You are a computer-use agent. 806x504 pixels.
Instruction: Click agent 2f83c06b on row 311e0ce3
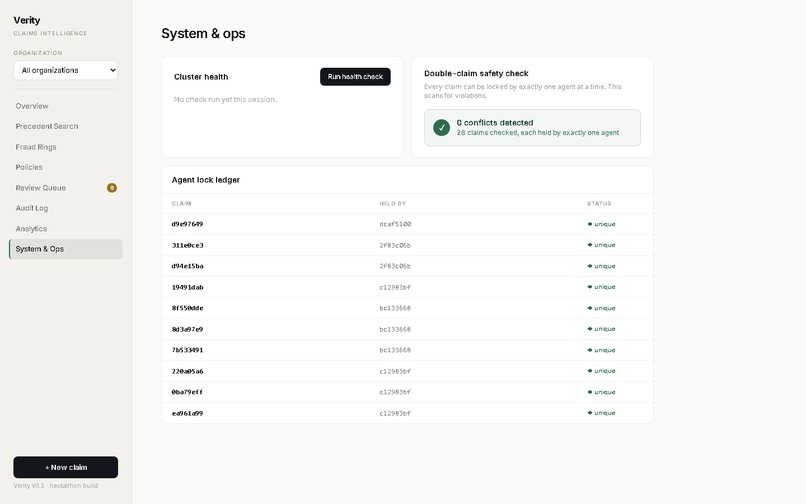point(395,245)
